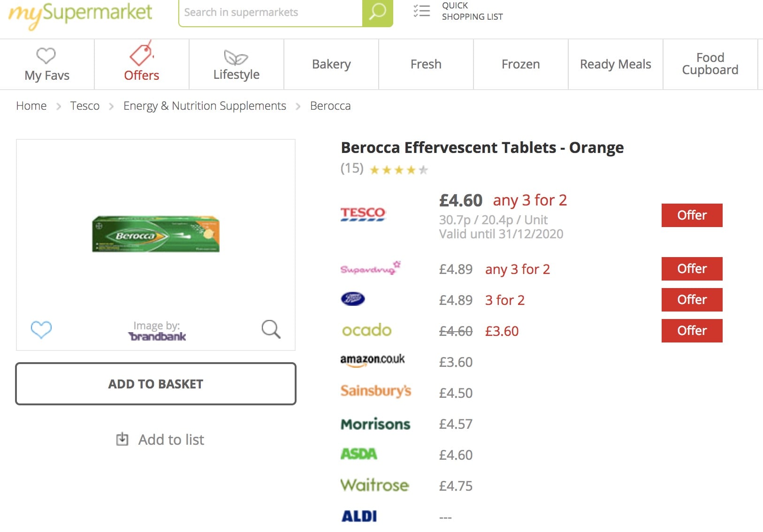Click ADD TO BASKET button
763x532 pixels.
[156, 384]
